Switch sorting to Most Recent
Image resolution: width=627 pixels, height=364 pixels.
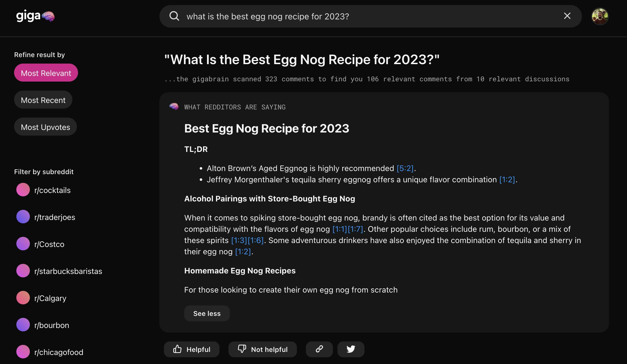pos(43,100)
